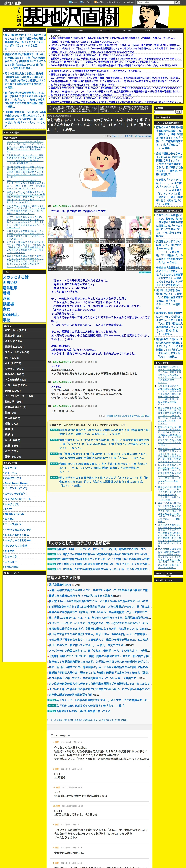Open the メールを送る link in header
The height and width of the screenshot is (868, 186).
point(128,2)
